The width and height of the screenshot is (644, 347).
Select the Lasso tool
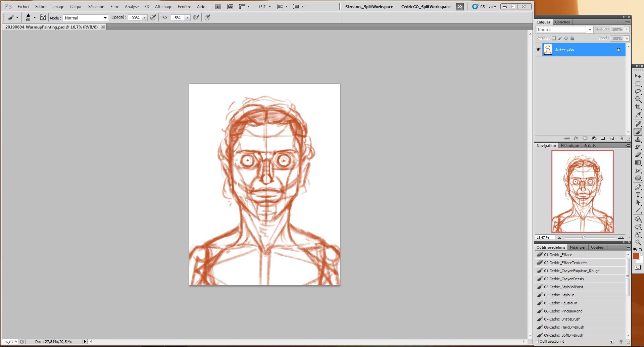(x=638, y=92)
